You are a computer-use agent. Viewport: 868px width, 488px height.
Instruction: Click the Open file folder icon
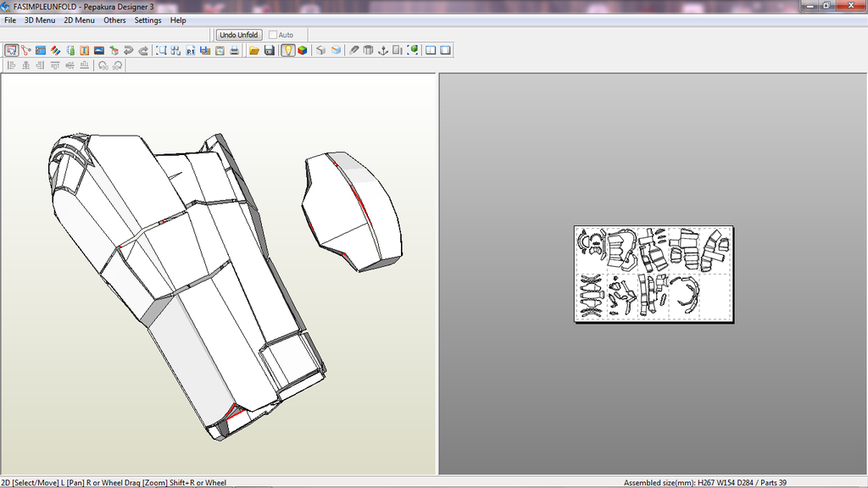pyautogui.click(x=254, y=51)
